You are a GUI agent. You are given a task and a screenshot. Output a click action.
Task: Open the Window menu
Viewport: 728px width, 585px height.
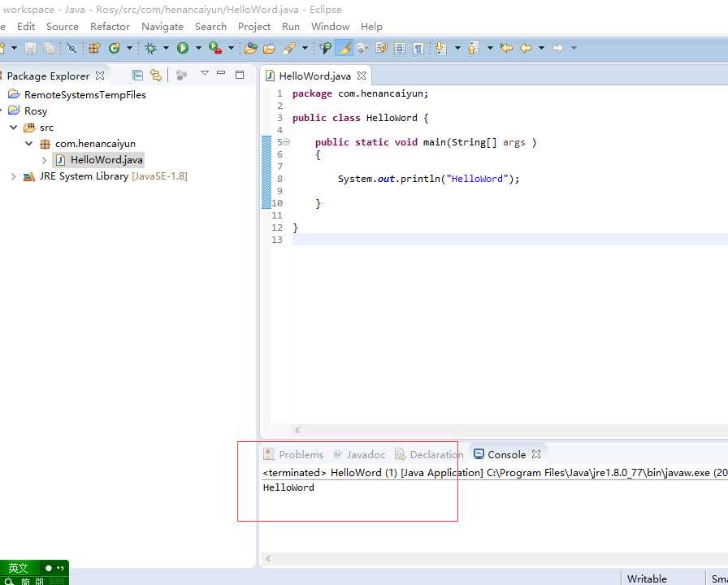coord(330,27)
